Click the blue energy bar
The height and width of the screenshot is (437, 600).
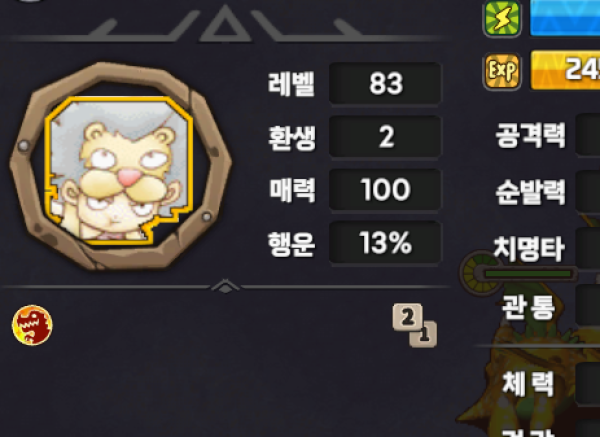[x=565, y=18]
